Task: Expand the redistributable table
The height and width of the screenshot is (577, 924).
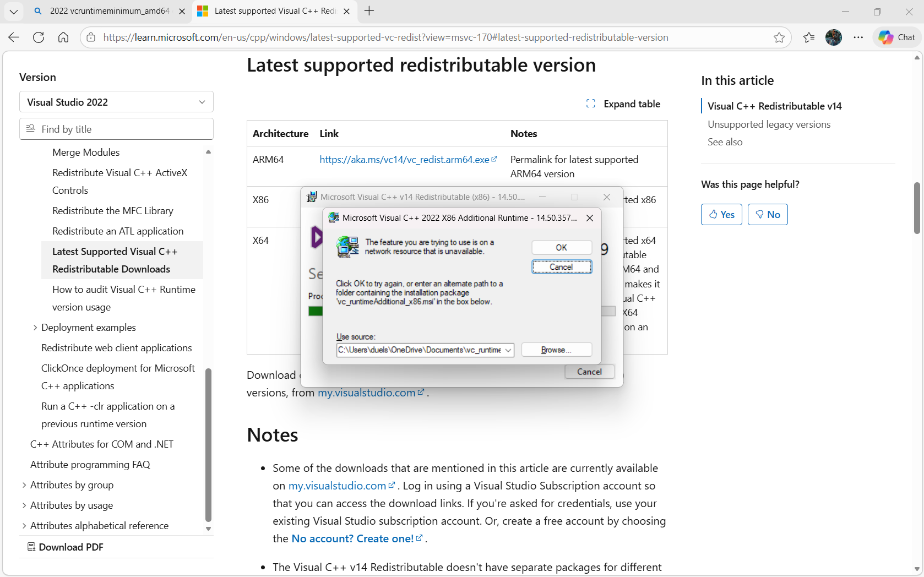Action: pos(623,104)
